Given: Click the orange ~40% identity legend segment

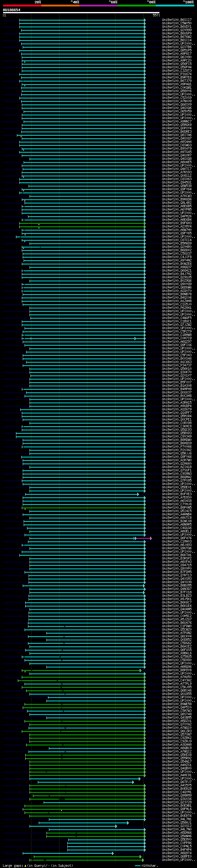Looking at the screenshot, I should coord(60,6).
